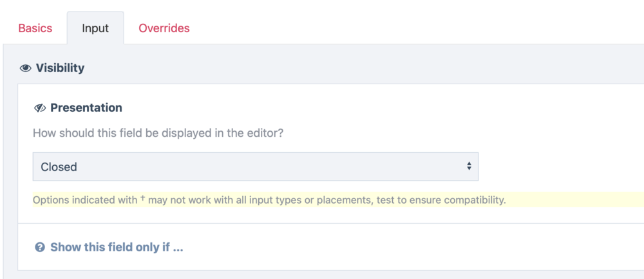
Task: Click the yellow compatibility note bar
Action: point(567,200)
